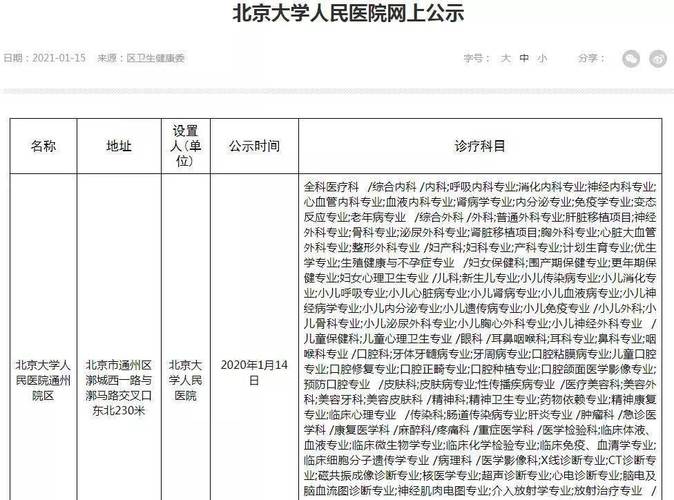Select the 诊疗科目 column header
This screenshot has height=500, width=674.
(x=480, y=146)
